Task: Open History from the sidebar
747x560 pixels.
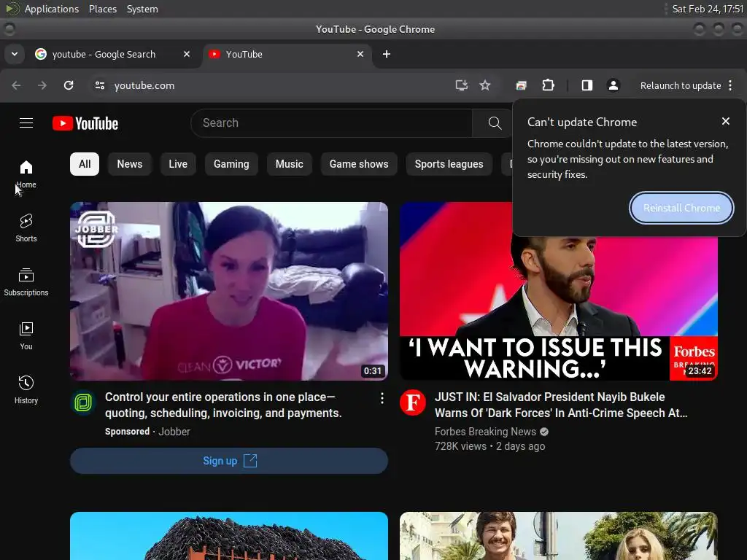Action: click(26, 390)
